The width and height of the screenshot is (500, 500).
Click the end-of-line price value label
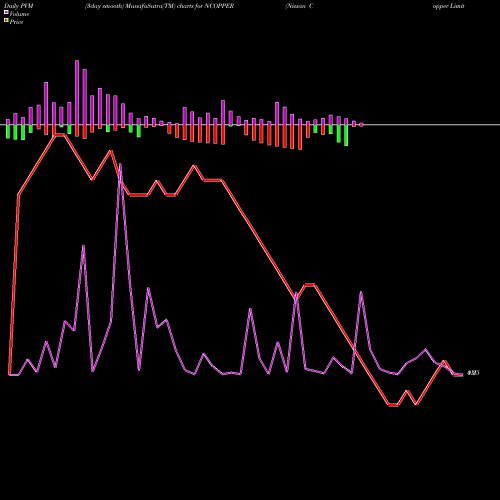pos(473,373)
